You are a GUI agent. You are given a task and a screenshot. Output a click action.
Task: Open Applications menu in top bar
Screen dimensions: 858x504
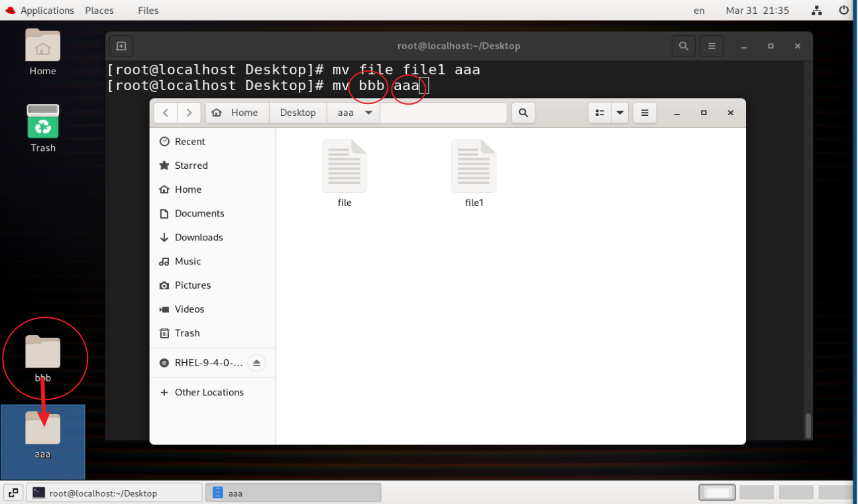pos(40,11)
